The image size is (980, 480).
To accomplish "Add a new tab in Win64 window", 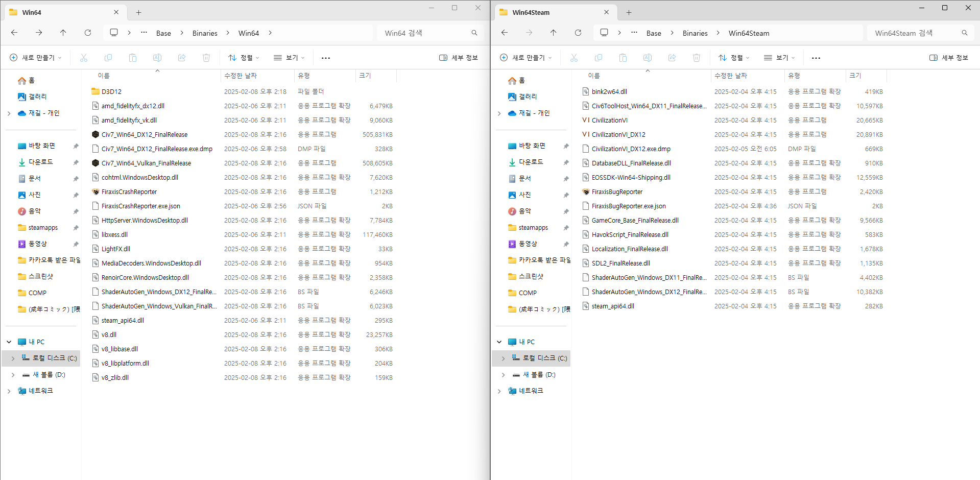I will [138, 12].
